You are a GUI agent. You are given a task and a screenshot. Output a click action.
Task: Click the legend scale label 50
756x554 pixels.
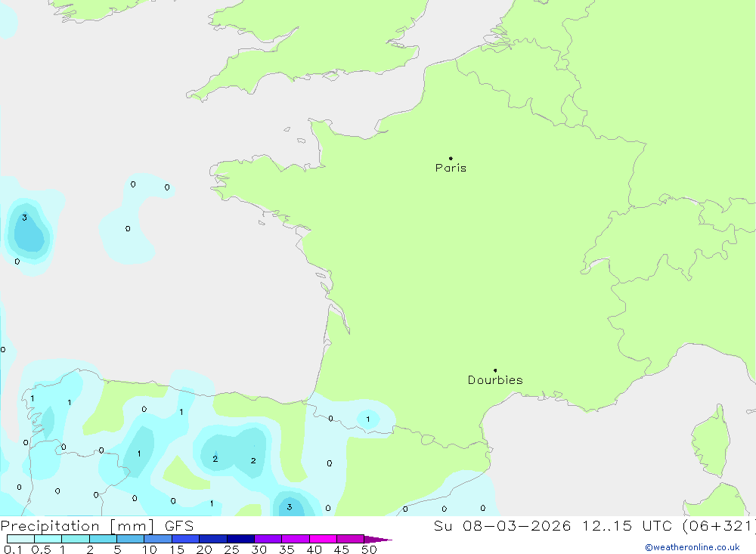point(369,549)
